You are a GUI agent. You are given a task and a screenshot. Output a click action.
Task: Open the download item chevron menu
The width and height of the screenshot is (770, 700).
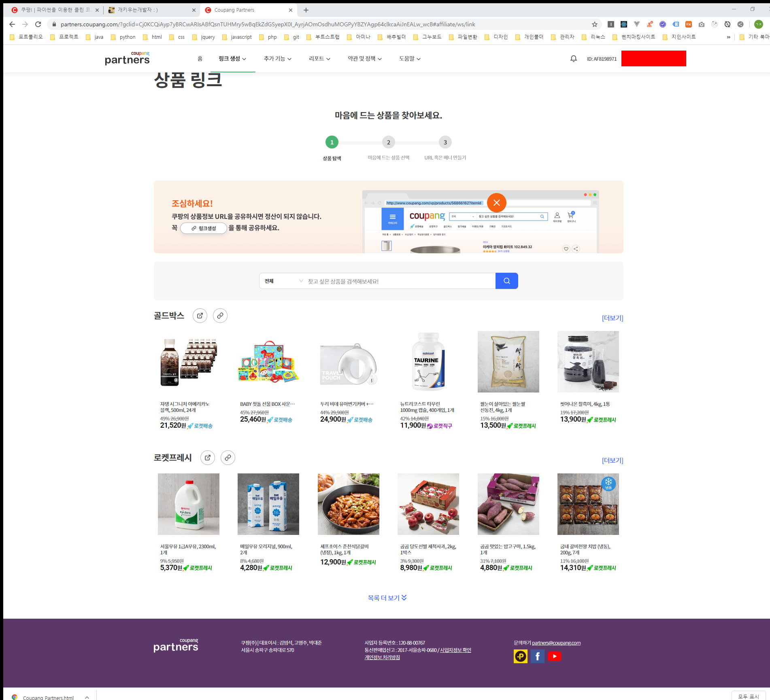87,697
